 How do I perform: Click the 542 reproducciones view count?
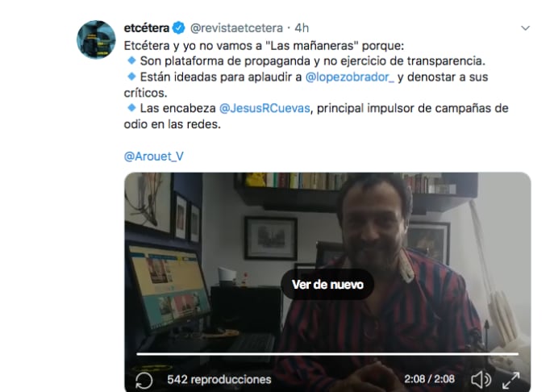[x=219, y=380]
